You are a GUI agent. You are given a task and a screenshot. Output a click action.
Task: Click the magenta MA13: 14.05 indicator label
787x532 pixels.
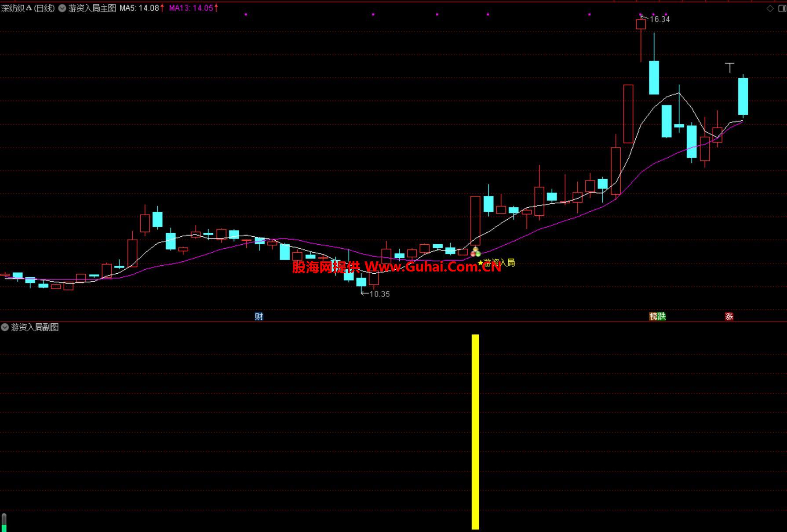click(x=191, y=8)
